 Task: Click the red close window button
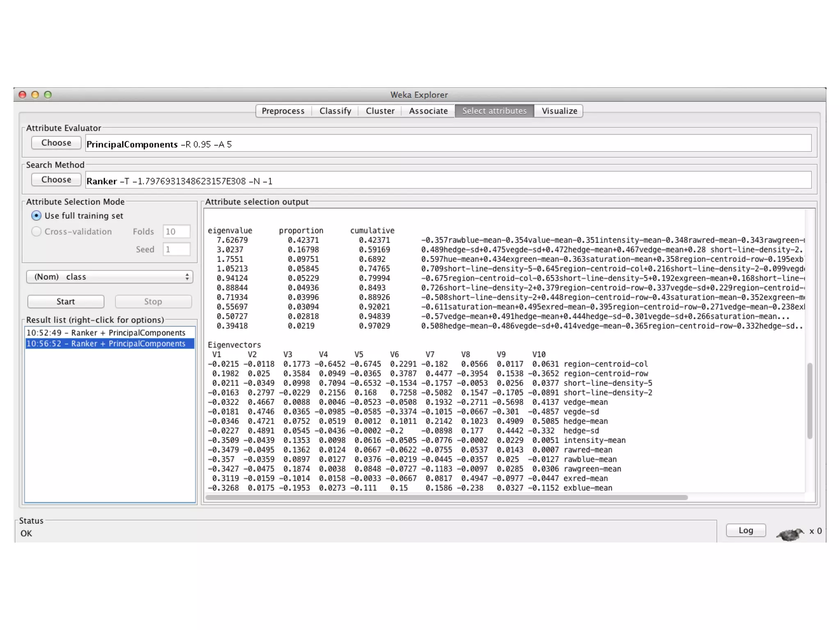pos(23,95)
